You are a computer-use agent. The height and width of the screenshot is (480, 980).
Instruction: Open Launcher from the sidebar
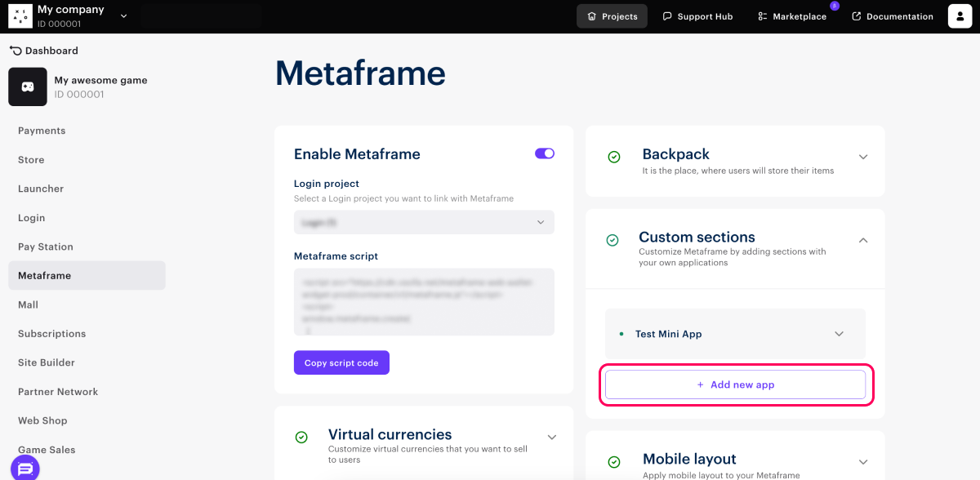(41, 189)
